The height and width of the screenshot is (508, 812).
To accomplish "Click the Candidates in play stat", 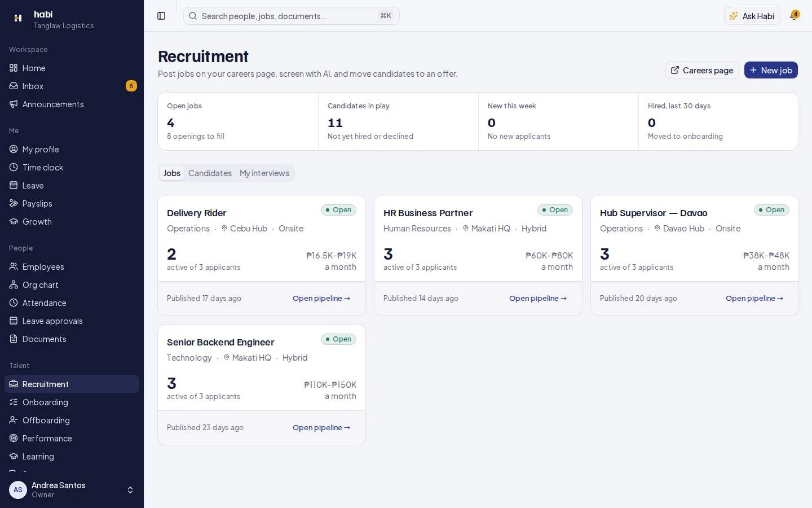I will point(398,121).
